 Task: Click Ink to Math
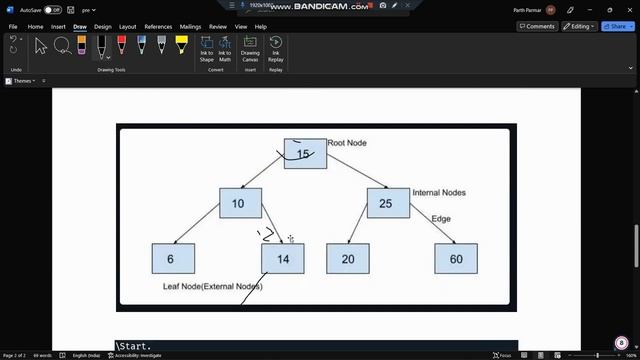[225, 49]
